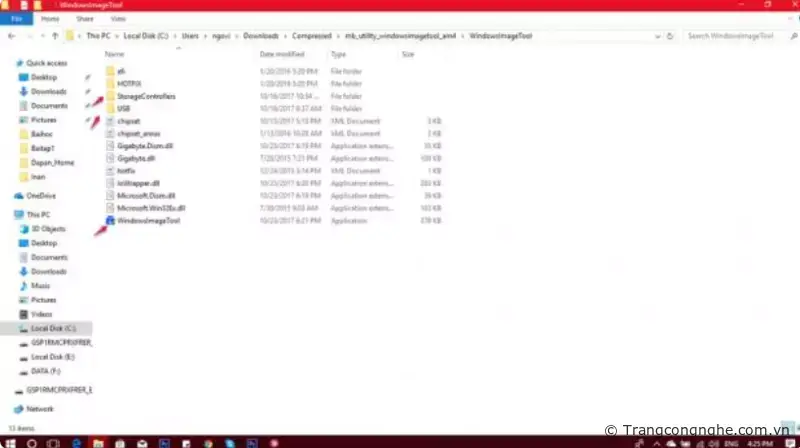Open Microsoft Edge from the taskbar
The height and width of the screenshot is (448, 800).
point(77,440)
